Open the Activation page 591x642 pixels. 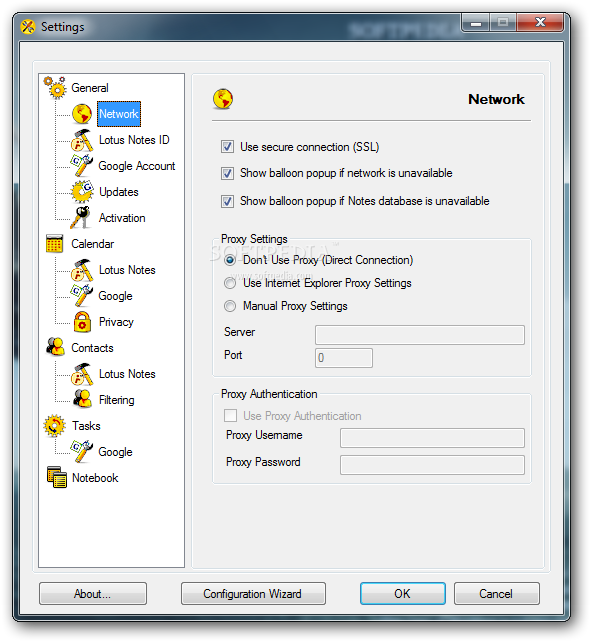coord(122,218)
